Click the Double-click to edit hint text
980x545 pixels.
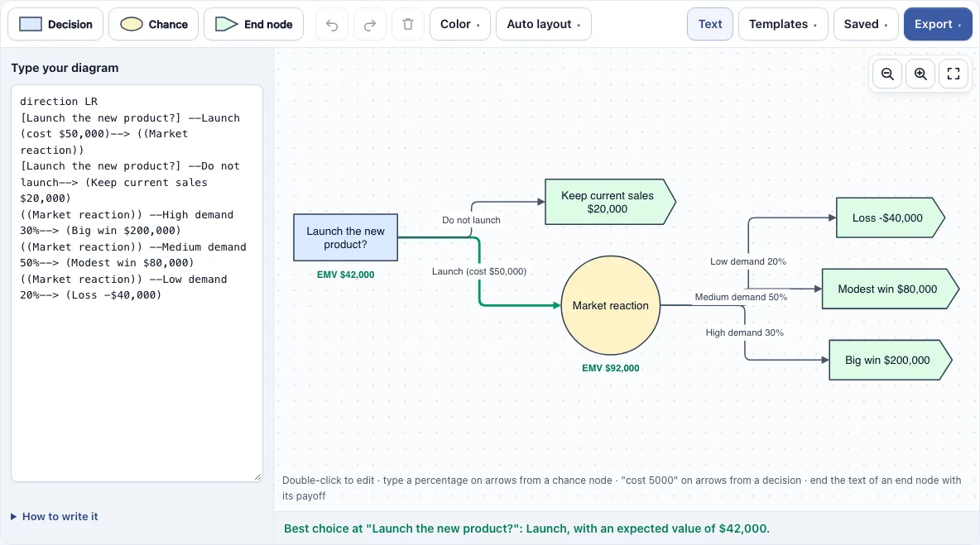[622, 488]
